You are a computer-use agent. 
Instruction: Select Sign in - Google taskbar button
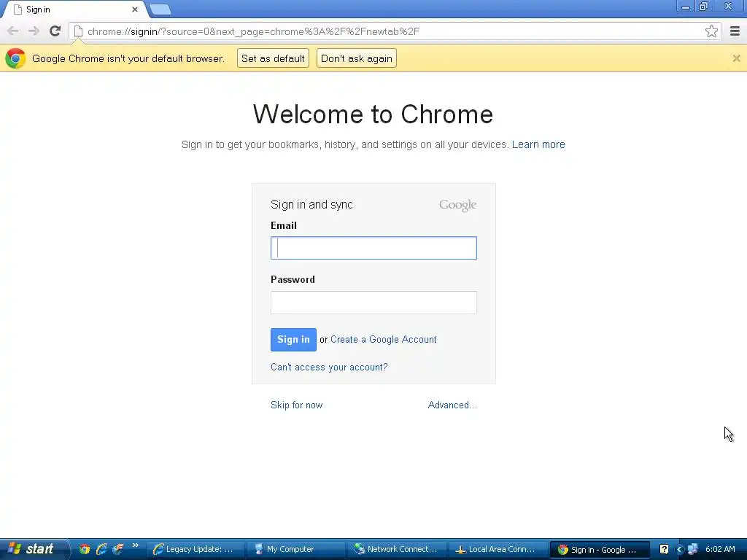pos(600,549)
